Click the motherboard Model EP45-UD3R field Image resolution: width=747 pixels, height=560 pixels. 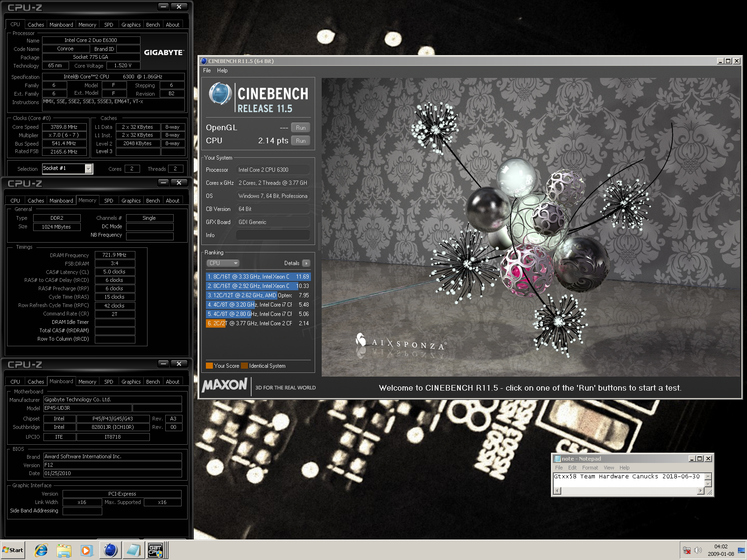pos(88,408)
